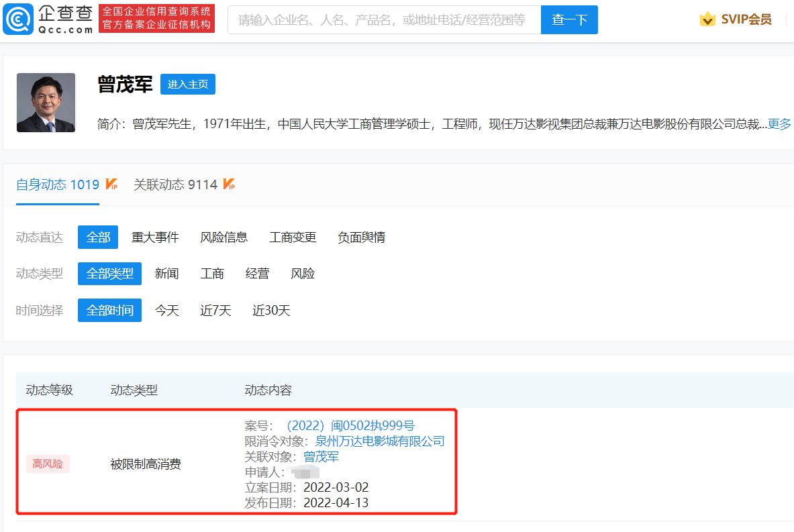The height and width of the screenshot is (532, 794).
Task: Click the filing date 2022-03-02
Action: 336,488
